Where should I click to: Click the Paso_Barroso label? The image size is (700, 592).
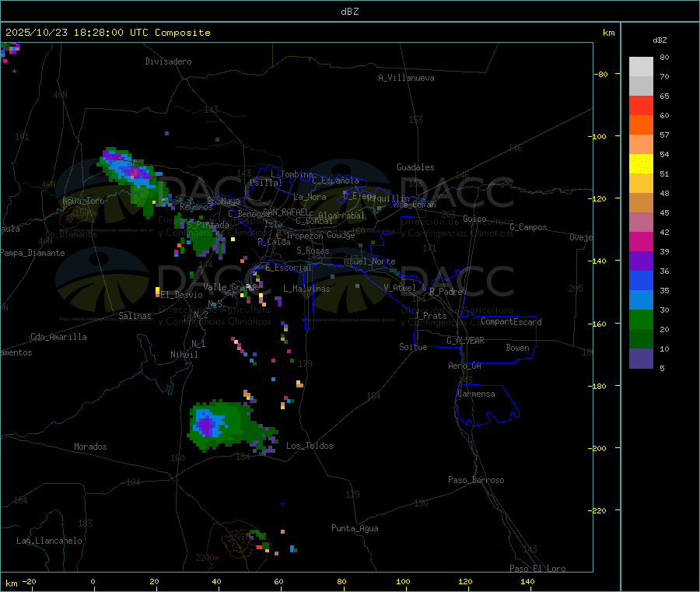(476, 480)
